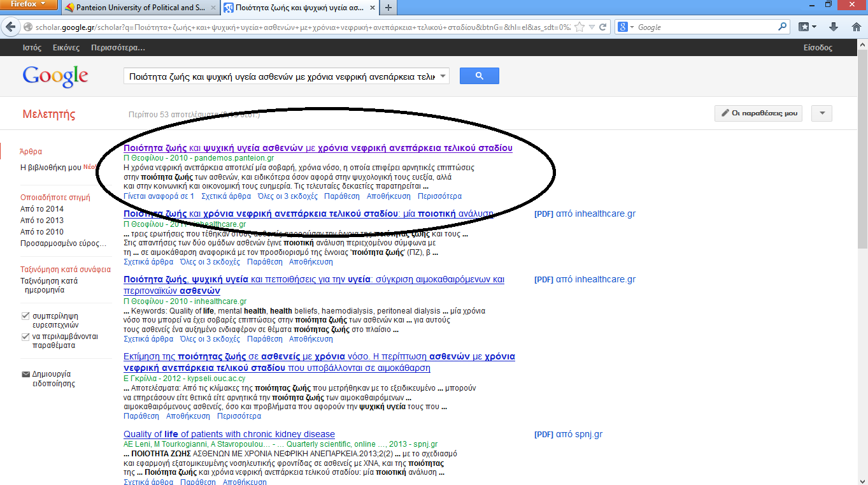
Task: Click the envelope icon for Δημιουργία ειδοποίησης
Action: [x=25, y=374]
